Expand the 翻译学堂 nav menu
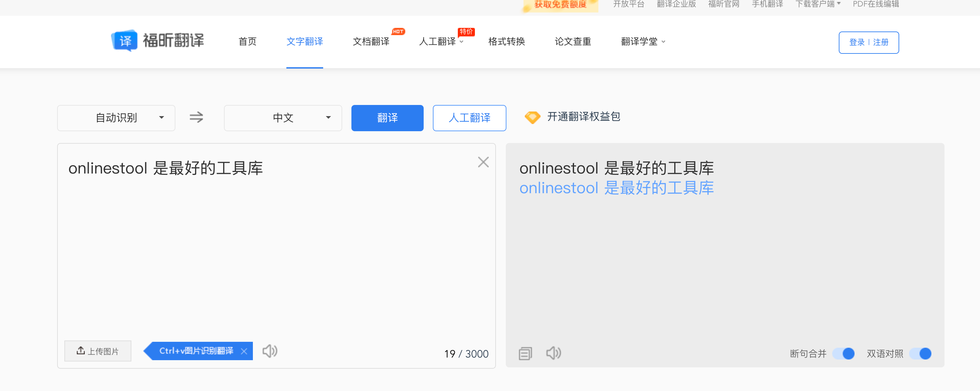 pos(643,41)
